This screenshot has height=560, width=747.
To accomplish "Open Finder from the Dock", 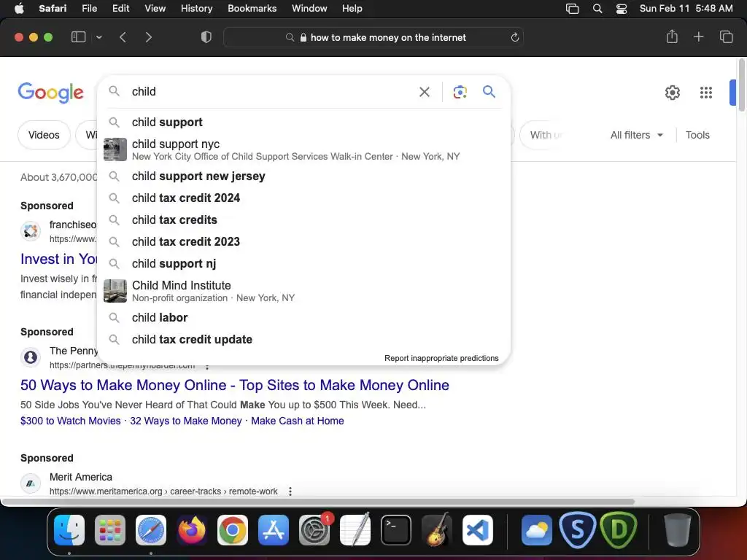I will [x=69, y=530].
